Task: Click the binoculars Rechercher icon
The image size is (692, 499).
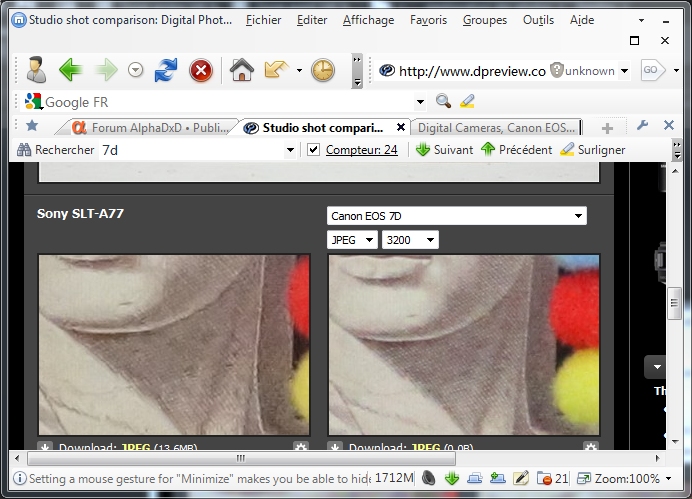Action: (x=24, y=150)
